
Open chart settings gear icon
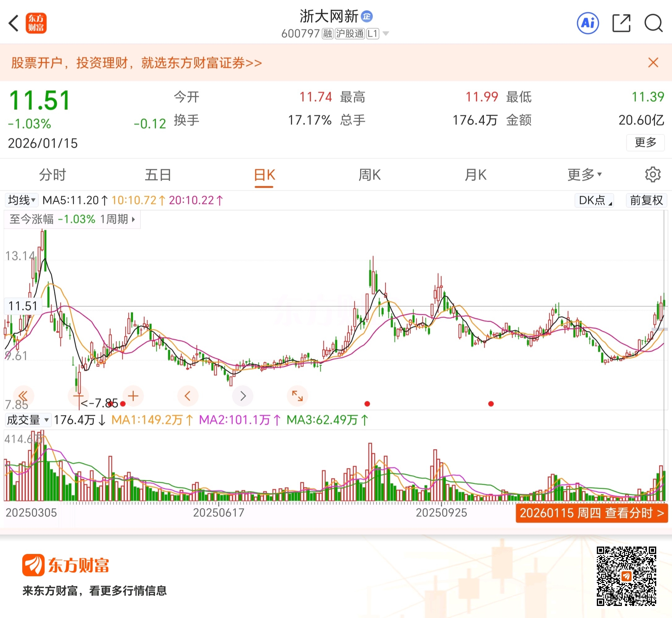point(652,174)
